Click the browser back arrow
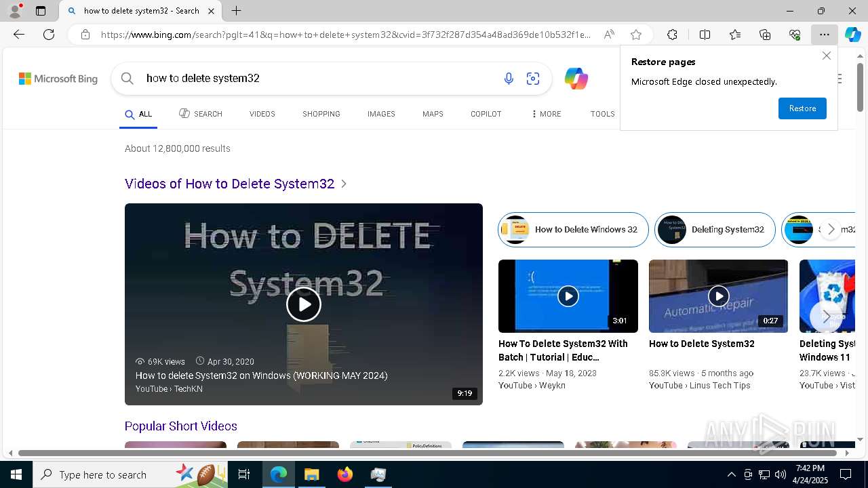868x488 pixels. (19, 35)
